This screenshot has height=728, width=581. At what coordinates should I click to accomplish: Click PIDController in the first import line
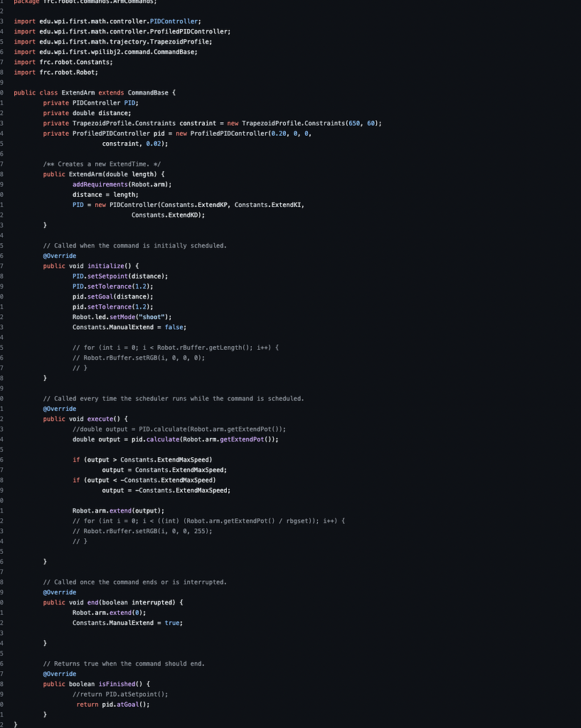[175, 21]
